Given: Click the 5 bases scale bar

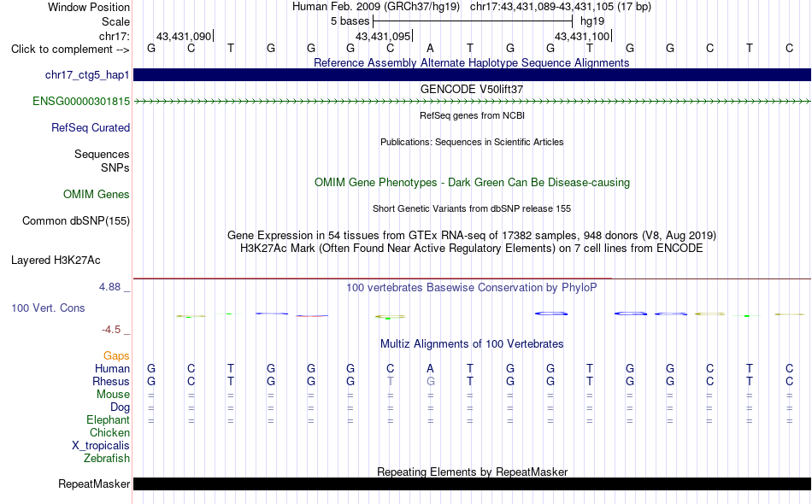Looking at the screenshot, I should (x=473, y=21).
